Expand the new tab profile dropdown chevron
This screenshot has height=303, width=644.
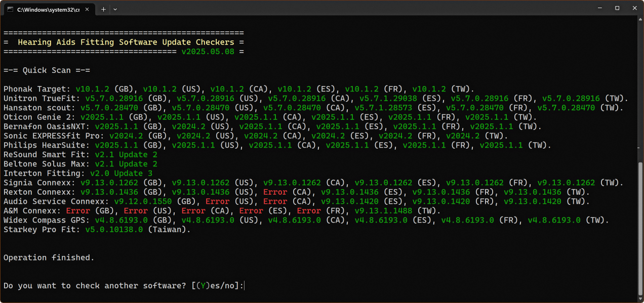pyautogui.click(x=115, y=9)
